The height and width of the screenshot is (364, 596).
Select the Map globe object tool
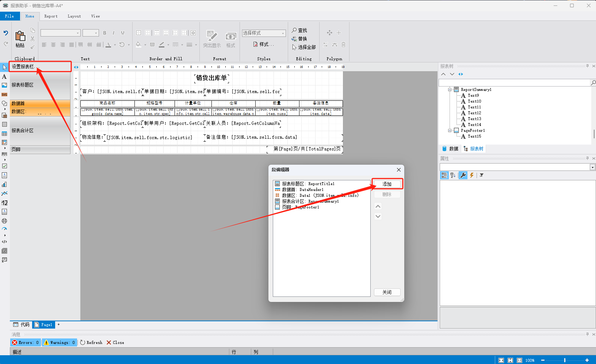[x=4, y=221]
